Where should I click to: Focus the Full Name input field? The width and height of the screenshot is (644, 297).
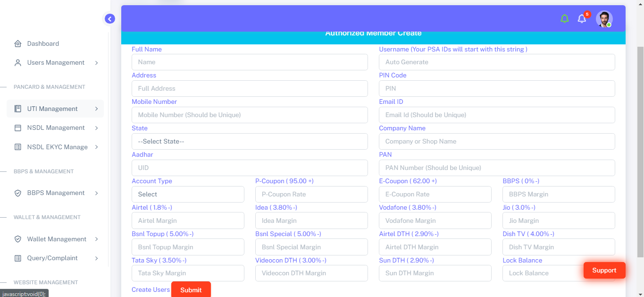point(250,62)
